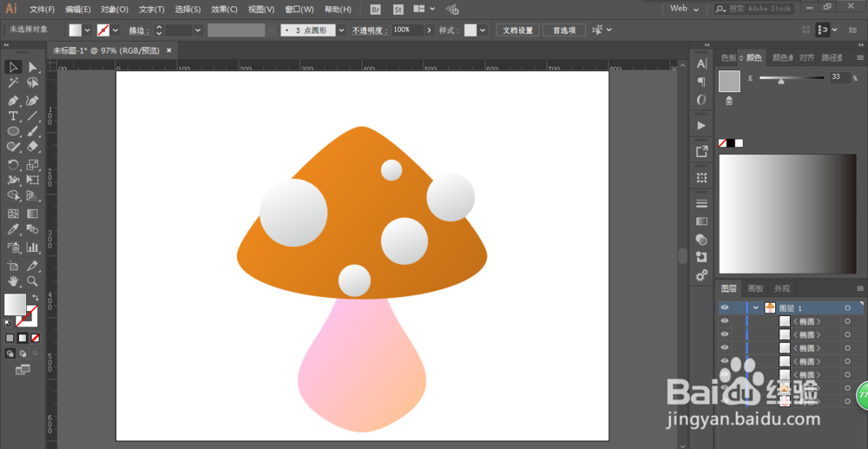Image resolution: width=868 pixels, height=449 pixels.
Task: Select the Mesh tool
Action: tap(13, 214)
